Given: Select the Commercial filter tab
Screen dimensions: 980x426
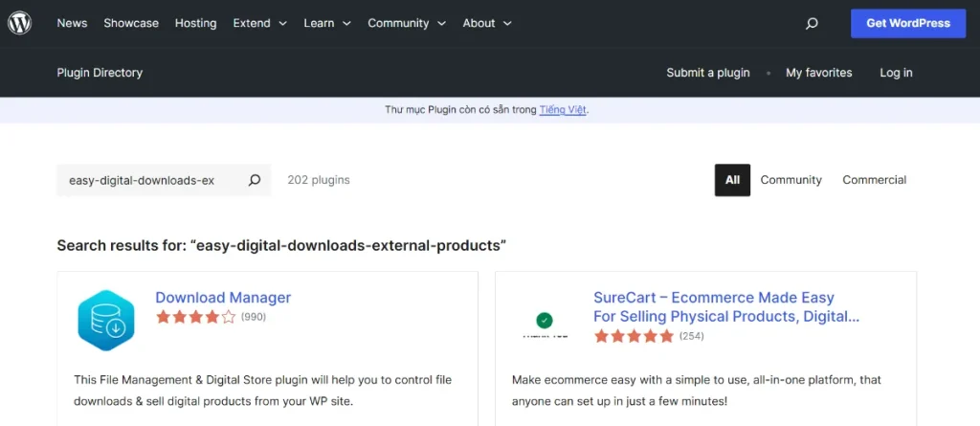Looking at the screenshot, I should click(x=875, y=180).
